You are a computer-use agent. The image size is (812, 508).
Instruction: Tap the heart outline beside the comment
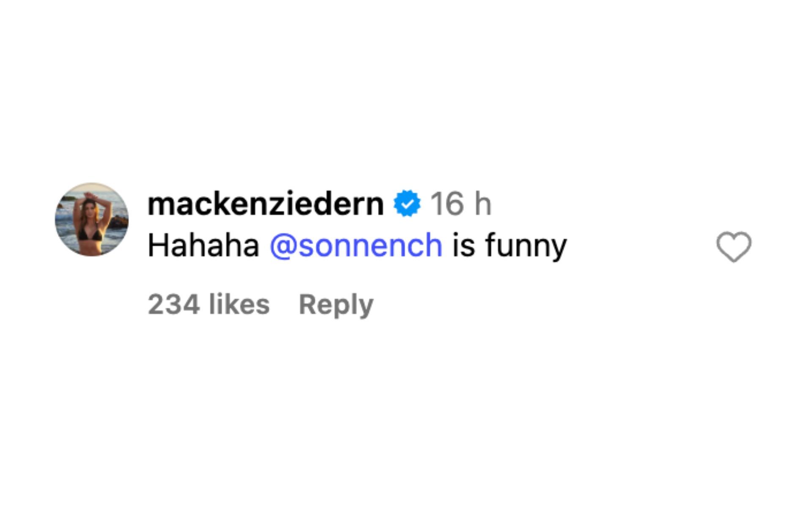(734, 247)
